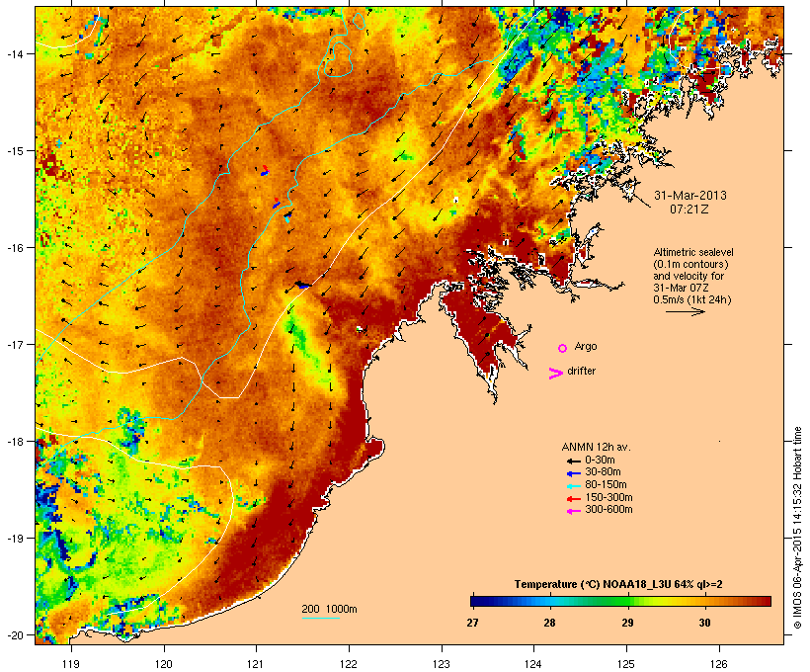
Task: Click the latitude axis label -19
Action: click(14, 539)
